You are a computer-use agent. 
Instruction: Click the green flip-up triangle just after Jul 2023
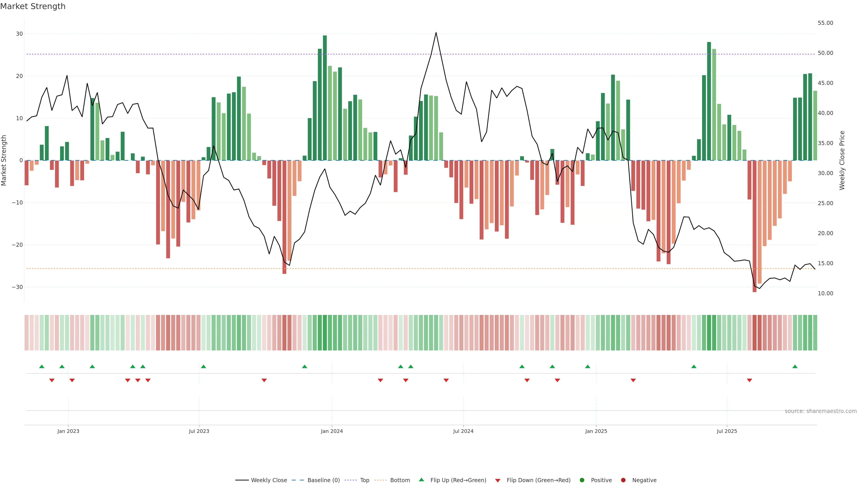click(x=203, y=366)
